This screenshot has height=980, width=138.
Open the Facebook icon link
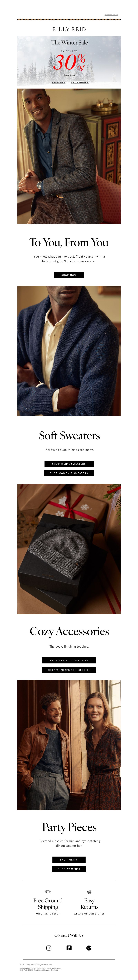click(69, 948)
